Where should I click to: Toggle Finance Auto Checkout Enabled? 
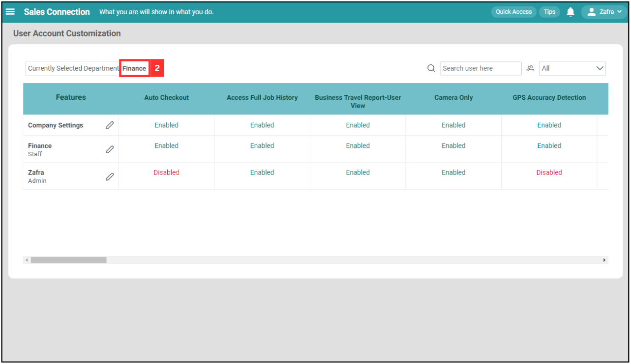pos(166,146)
